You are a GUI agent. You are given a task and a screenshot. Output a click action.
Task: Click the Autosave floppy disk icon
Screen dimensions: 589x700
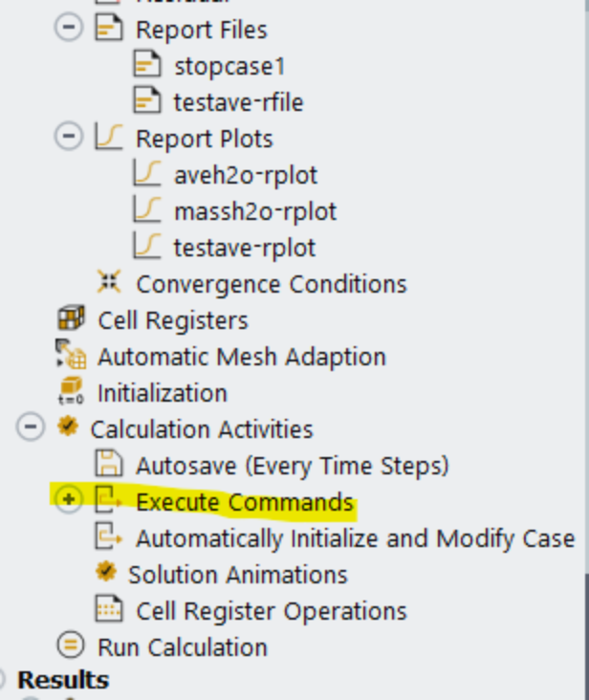108,466
